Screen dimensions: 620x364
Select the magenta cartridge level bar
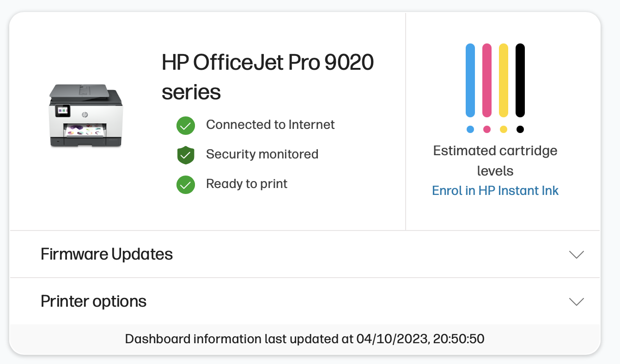click(x=486, y=81)
